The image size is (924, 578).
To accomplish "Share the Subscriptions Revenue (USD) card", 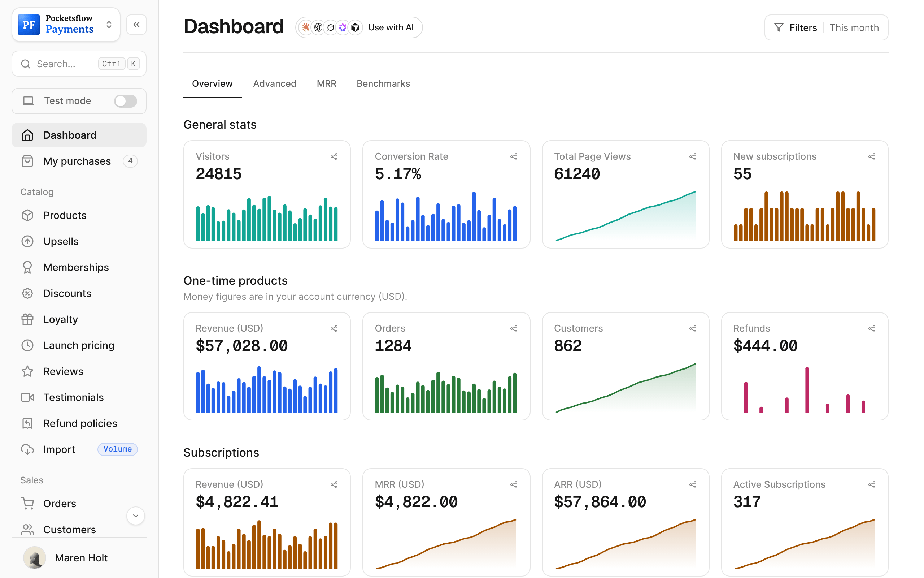I will click(334, 485).
